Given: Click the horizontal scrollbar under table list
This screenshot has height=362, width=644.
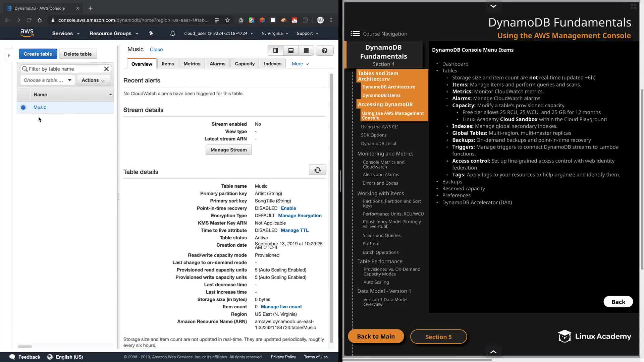Looking at the screenshot, I should (25, 346).
